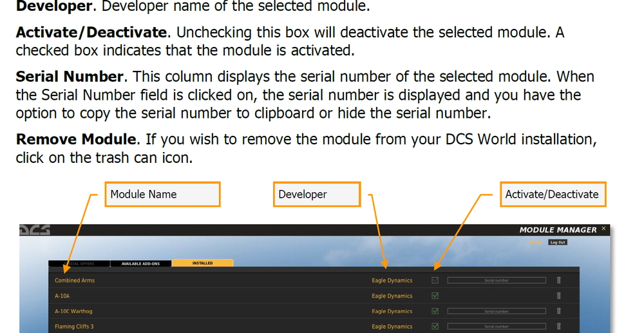Click Eagle Dynamics developer in A-10A row
644x333 pixels.
tap(392, 296)
